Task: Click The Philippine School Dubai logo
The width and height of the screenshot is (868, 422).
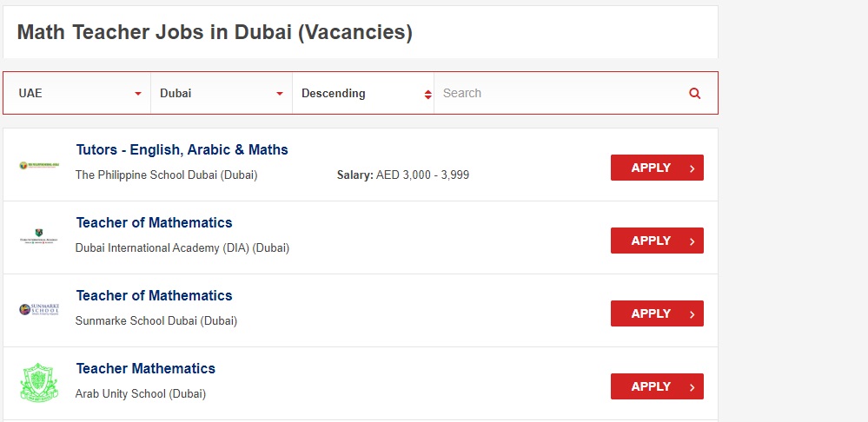Action: click(x=38, y=166)
